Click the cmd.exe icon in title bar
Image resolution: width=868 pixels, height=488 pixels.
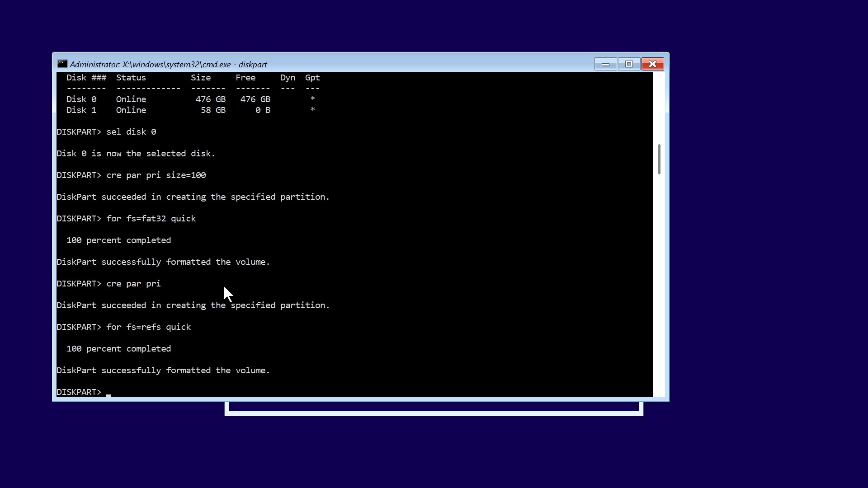[x=62, y=64]
